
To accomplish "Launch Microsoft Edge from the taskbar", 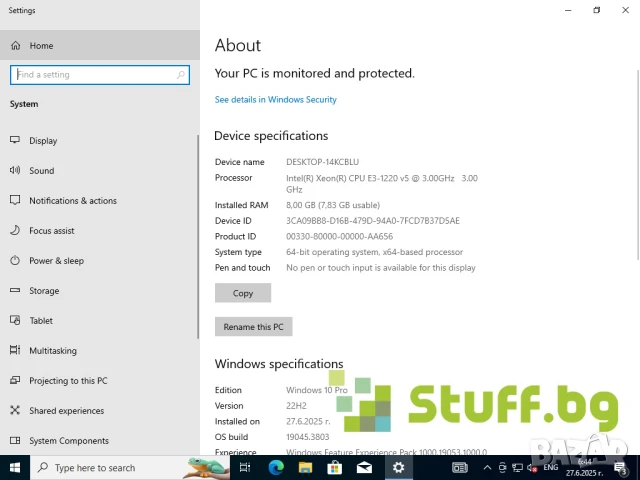I will (276, 467).
